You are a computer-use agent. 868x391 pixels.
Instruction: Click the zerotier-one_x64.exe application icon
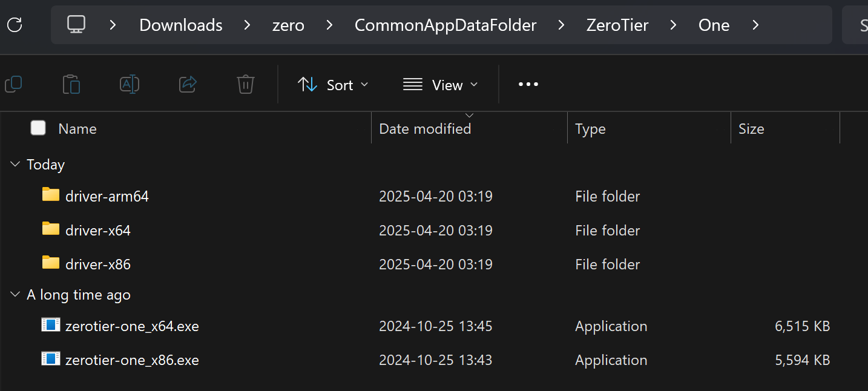51,325
